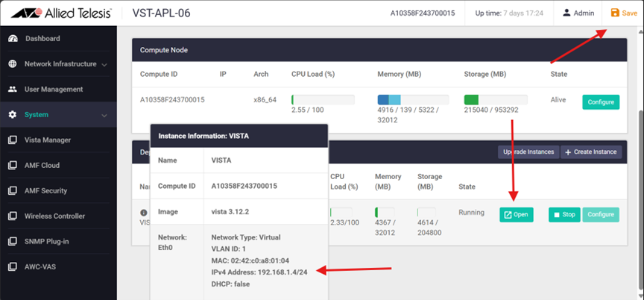Click the Admin user icon
The width and height of the screenshot is (644, 300).
tap(566, 13)
